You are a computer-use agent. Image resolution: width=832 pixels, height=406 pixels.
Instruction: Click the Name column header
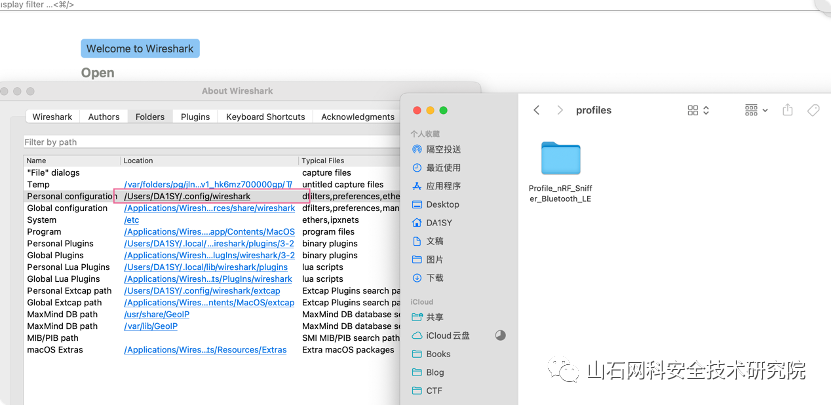click(72, 160)
